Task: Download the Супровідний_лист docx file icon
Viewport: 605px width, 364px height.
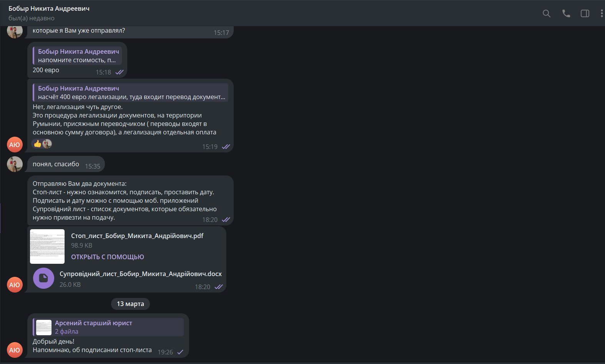Action: (x=43, y=278)
